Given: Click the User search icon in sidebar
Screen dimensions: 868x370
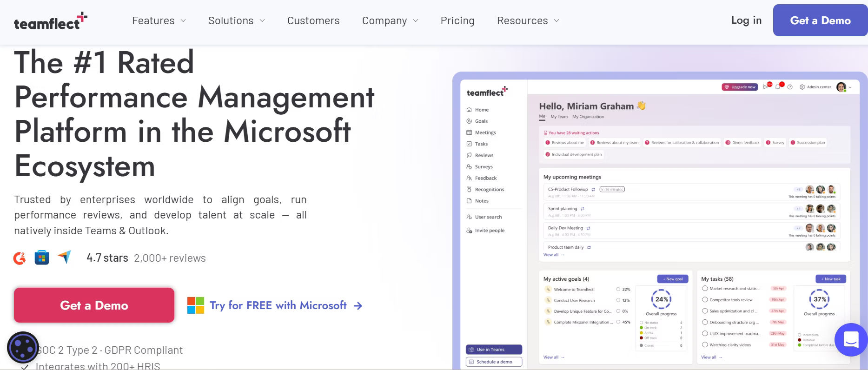Looking at the screenshot, I should pyautogui.click(x=469, y=217).
